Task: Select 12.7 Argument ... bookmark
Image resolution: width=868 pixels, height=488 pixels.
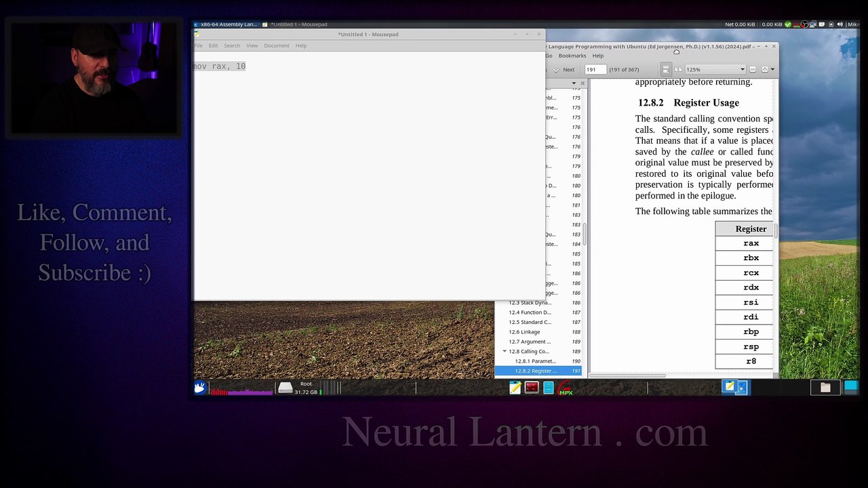Action: [x=530, y=342]
